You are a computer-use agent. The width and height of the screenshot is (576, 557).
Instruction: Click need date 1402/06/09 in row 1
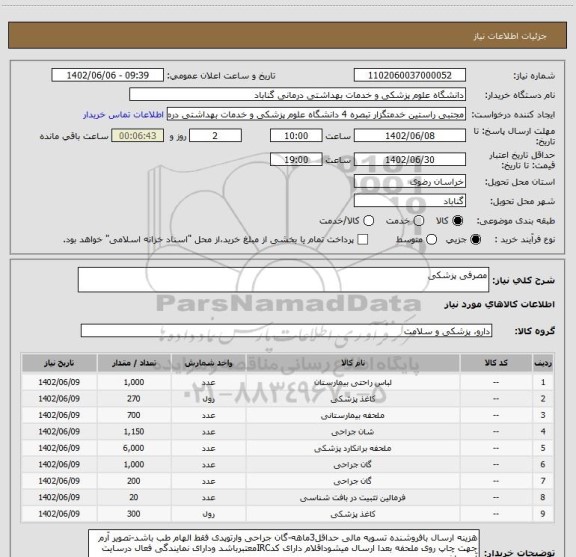59,382
